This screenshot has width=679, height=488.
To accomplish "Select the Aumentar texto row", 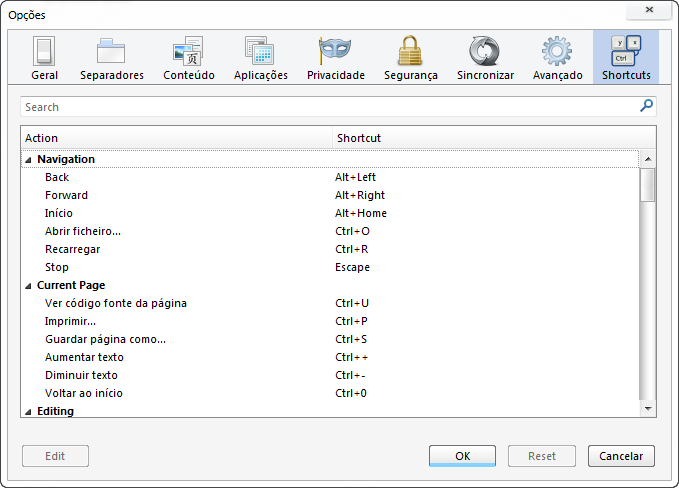I will (x=330, y=357).
